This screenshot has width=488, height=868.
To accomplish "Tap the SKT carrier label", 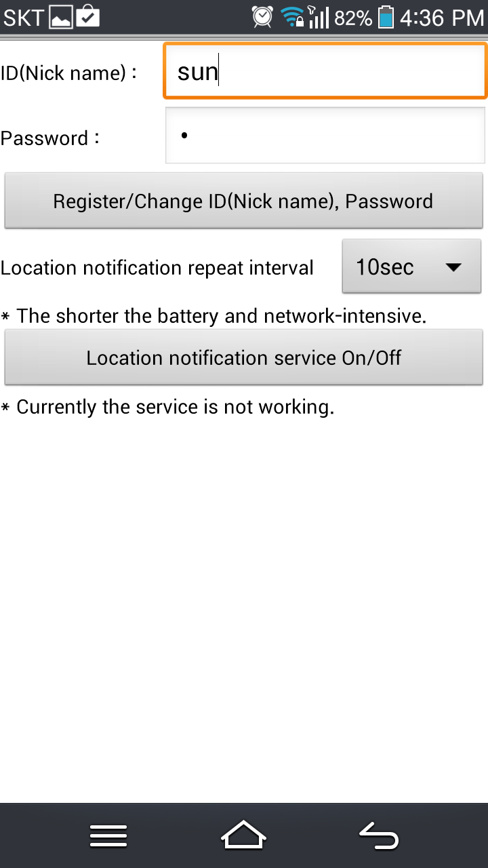I will (24, 18).
